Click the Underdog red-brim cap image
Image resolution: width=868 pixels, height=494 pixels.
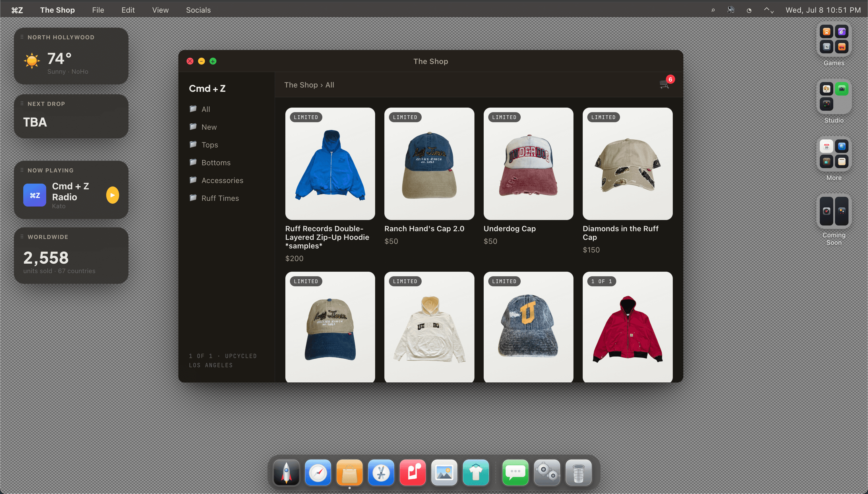(528, 164)
